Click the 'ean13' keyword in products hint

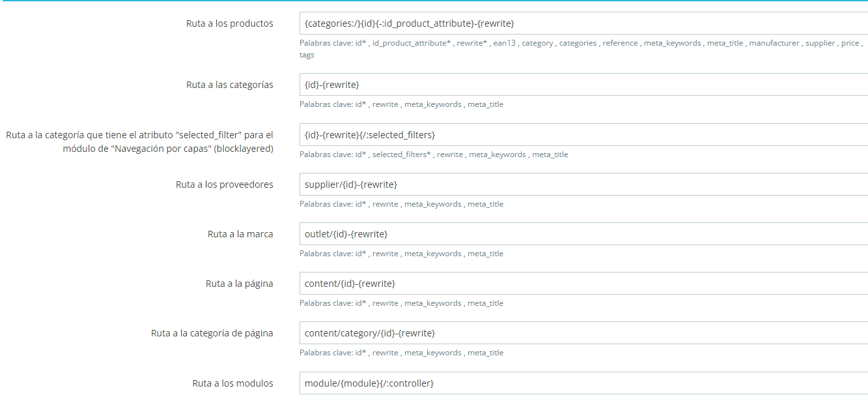click(505, 43)
